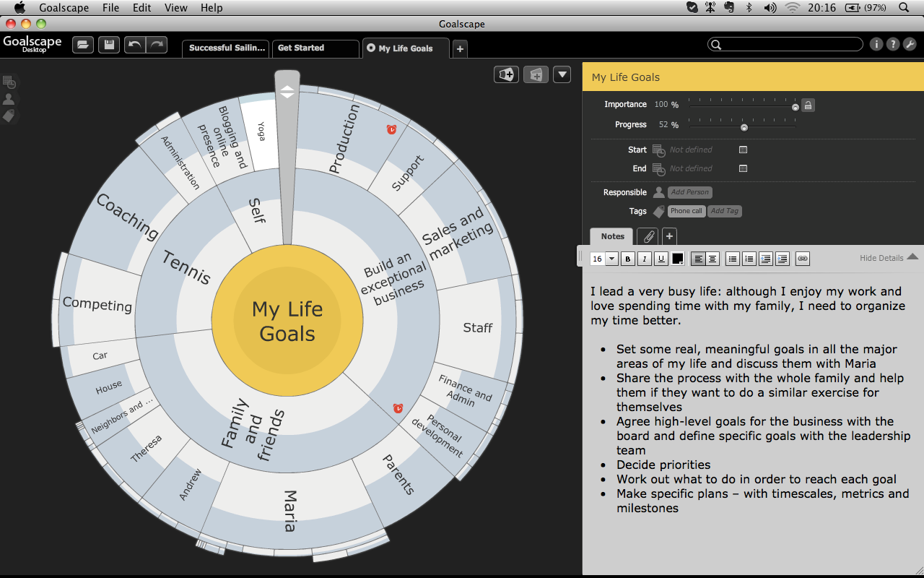
Task: Insert a numbered list in notes
Action: click(749, 259)
